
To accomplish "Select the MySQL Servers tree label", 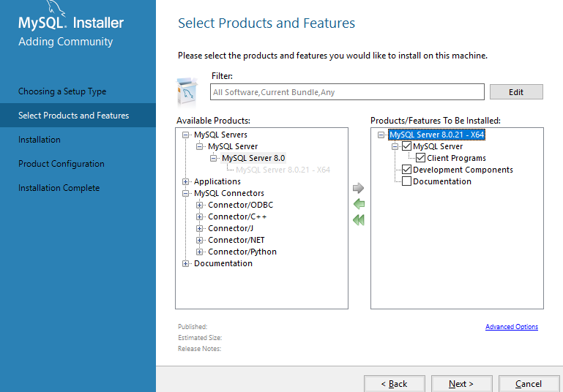I will tap(221, 135).
